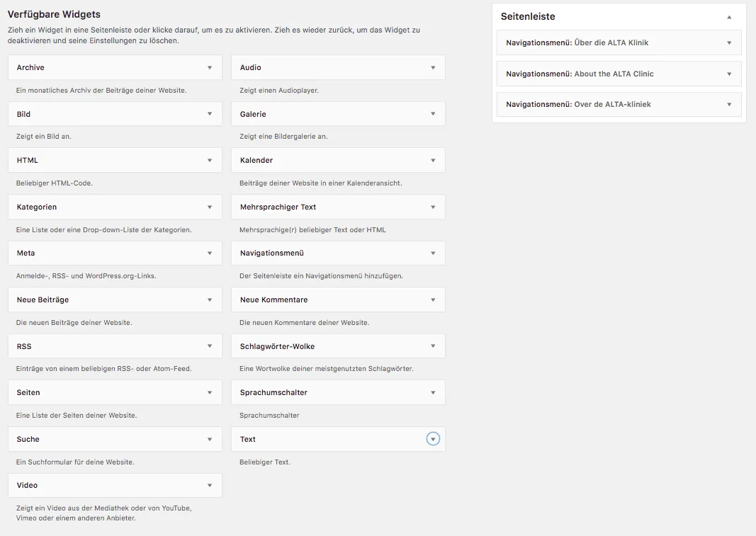Expand the Audio widget arrow
Screen dimensions: 756x536
point(433,67)
